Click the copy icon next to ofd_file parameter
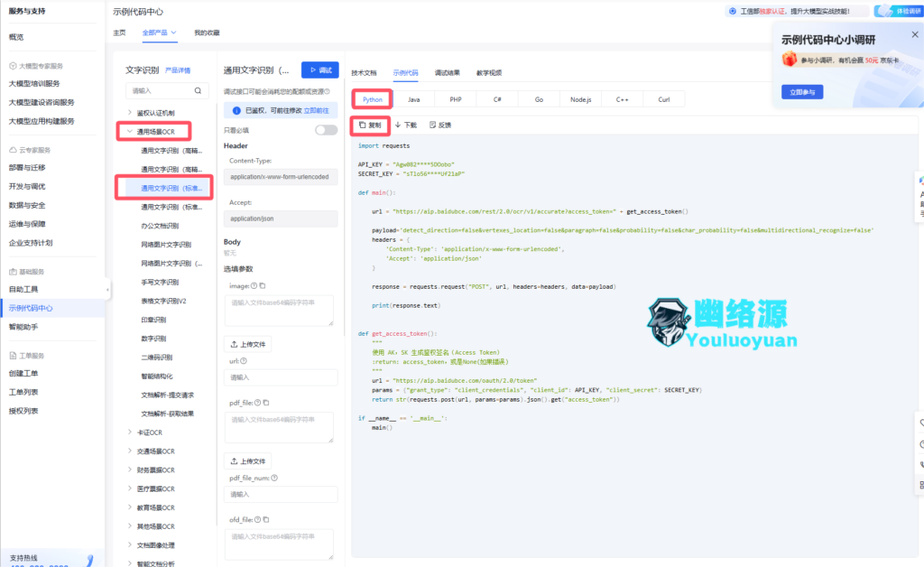 tap(266, 520)
